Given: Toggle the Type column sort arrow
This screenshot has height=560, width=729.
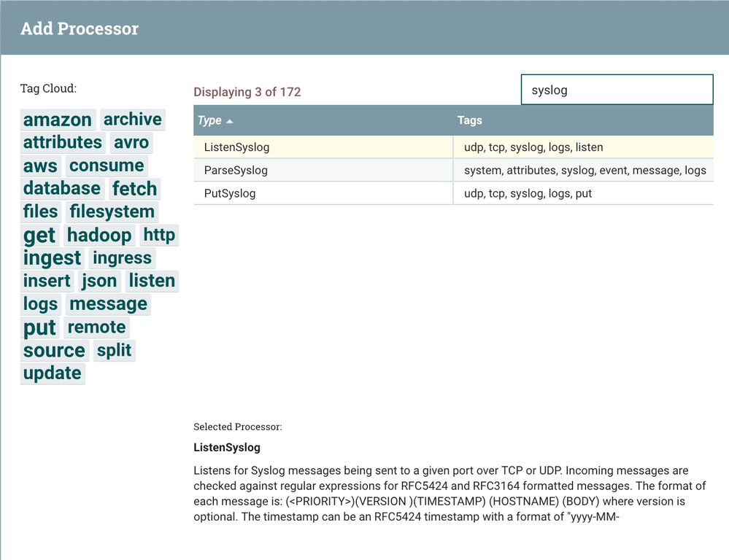Looking at the screenshot, I should coord(229,121).
